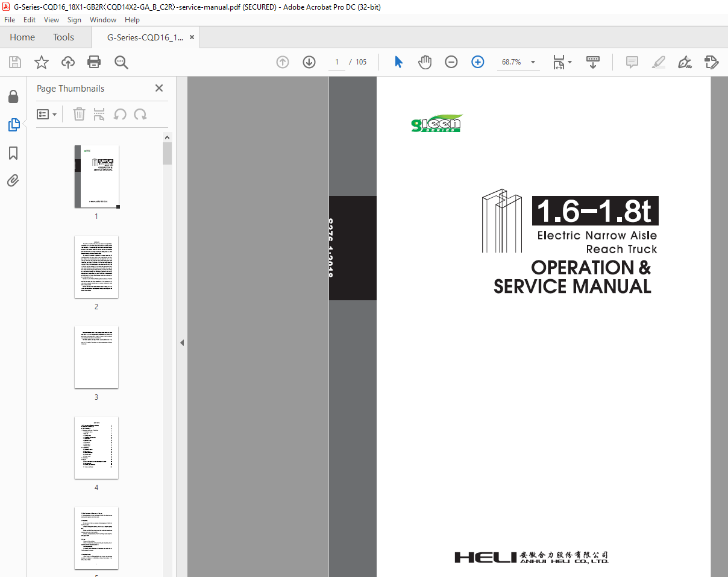This screenshot has width=728, height=577.
Task: Click the Save file icon
Action: pos(15,62)
